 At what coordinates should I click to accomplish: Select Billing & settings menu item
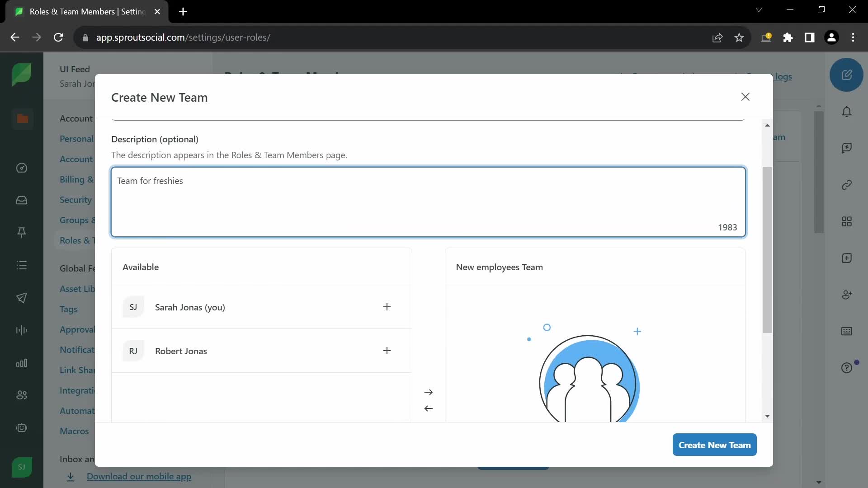click(x=77, y=179)
